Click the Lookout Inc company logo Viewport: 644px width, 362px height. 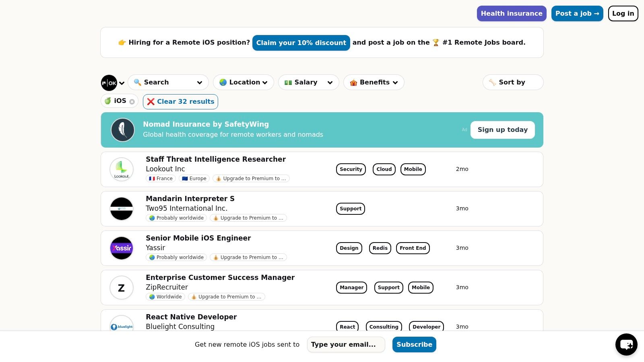point(122,169)
